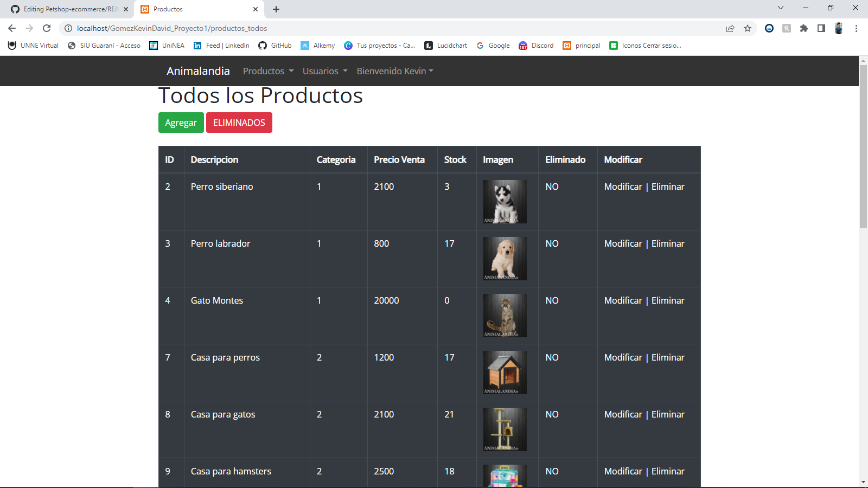Click the Perro labrador product thumbnail
The image size is (868, 488).
coord(504,259)
